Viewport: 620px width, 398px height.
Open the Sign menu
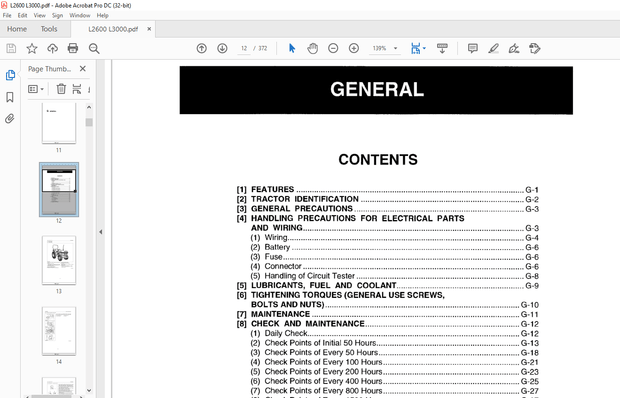coord(57,15)
